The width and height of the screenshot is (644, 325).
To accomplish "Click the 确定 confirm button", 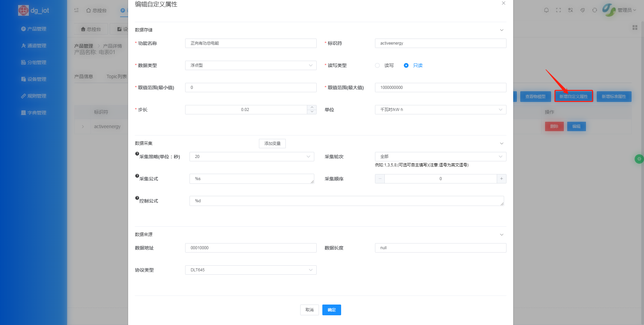I will pos(331,310).
